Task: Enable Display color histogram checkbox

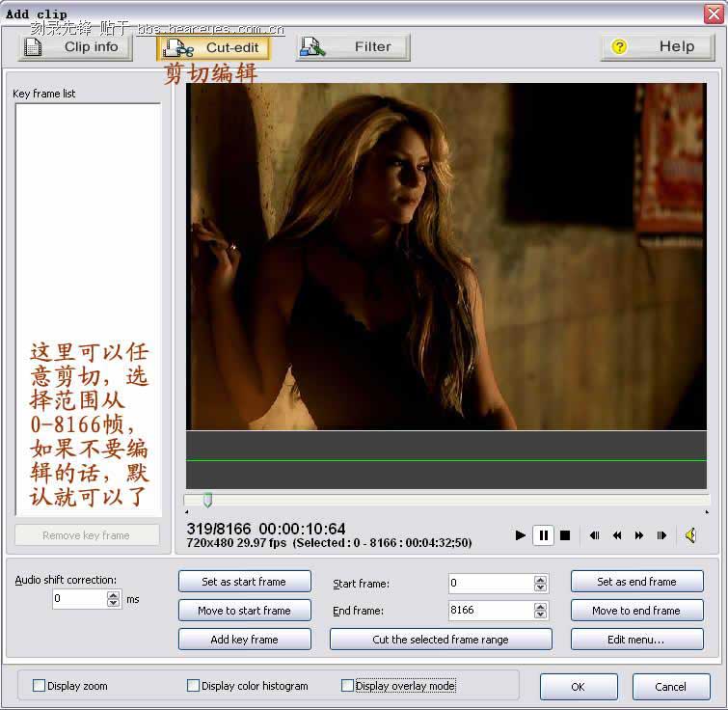Action: [x=193, y=685]
